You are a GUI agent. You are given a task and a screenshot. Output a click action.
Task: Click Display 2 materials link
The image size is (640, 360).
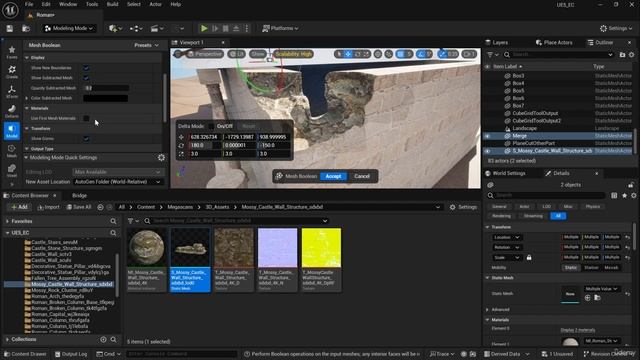pos(578,330)
